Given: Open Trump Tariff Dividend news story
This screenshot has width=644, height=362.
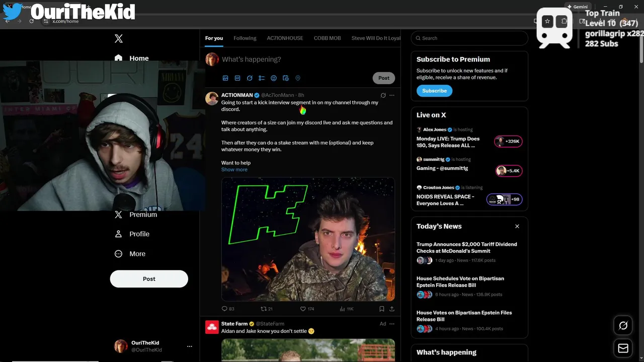Looking at the screenshot, I should [469, 253].
